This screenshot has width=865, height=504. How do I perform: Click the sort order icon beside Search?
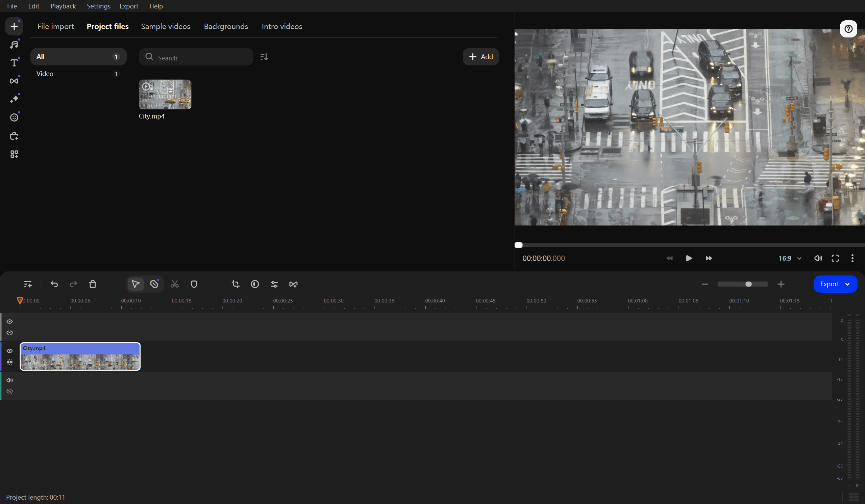[x=264, y=57]
